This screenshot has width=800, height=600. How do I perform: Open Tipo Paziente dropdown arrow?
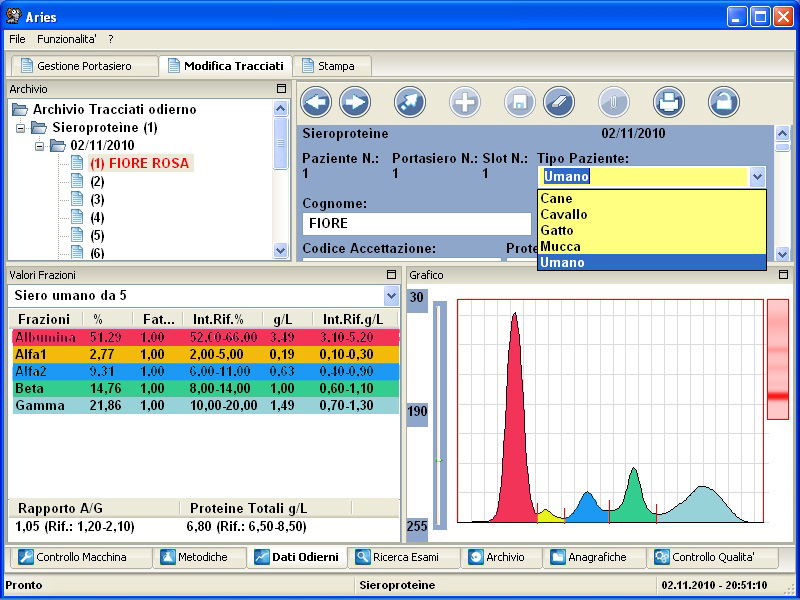coord(757,177)
